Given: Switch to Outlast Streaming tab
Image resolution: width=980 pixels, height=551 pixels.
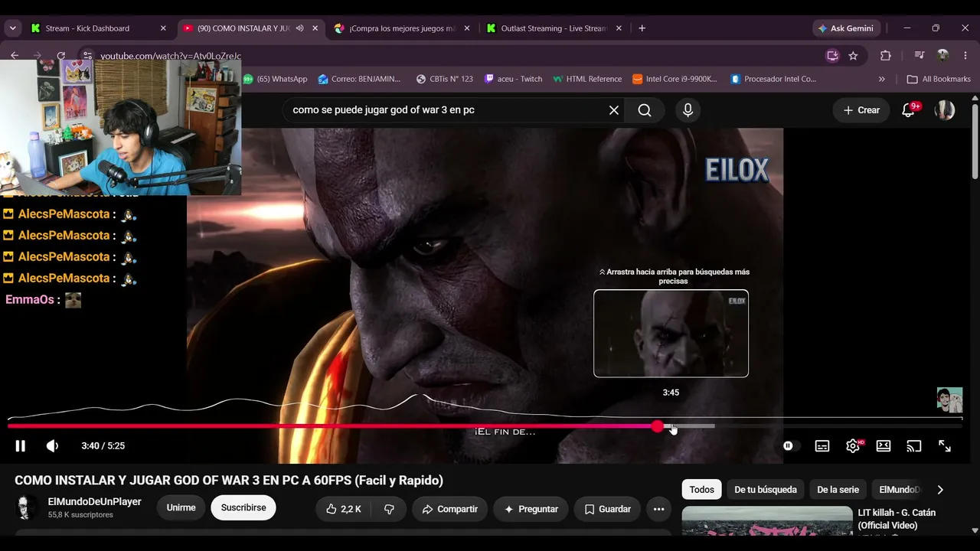Looking at the screenshot, I should (554, 28).
